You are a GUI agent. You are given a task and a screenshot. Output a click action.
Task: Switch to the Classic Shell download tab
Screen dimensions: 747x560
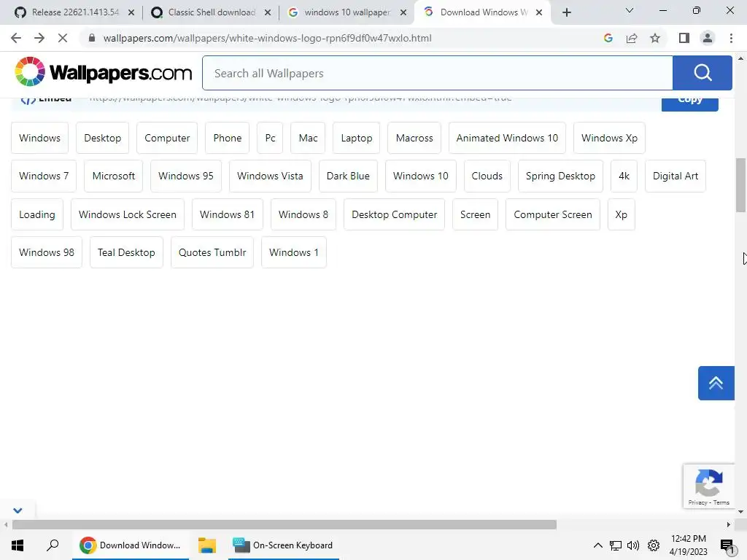click(211, 12)
